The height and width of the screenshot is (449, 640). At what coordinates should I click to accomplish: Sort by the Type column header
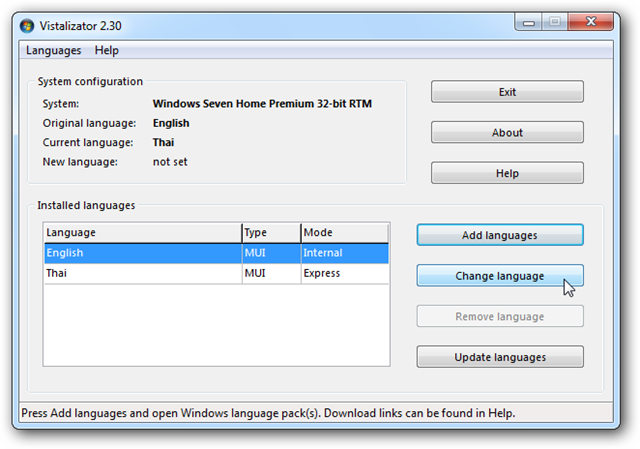click(x=271, y=233)
